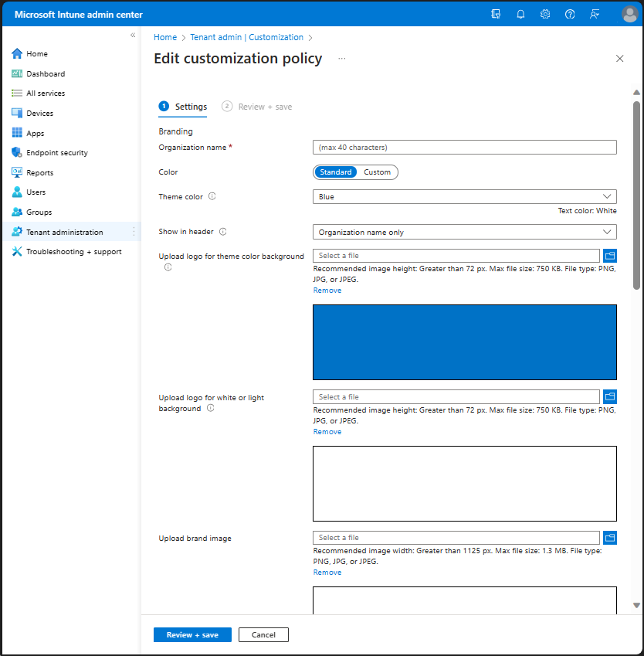The width and height of the screenshot is (644, 656).
Task: Open the help question mark icon
Action: (570, 13)
